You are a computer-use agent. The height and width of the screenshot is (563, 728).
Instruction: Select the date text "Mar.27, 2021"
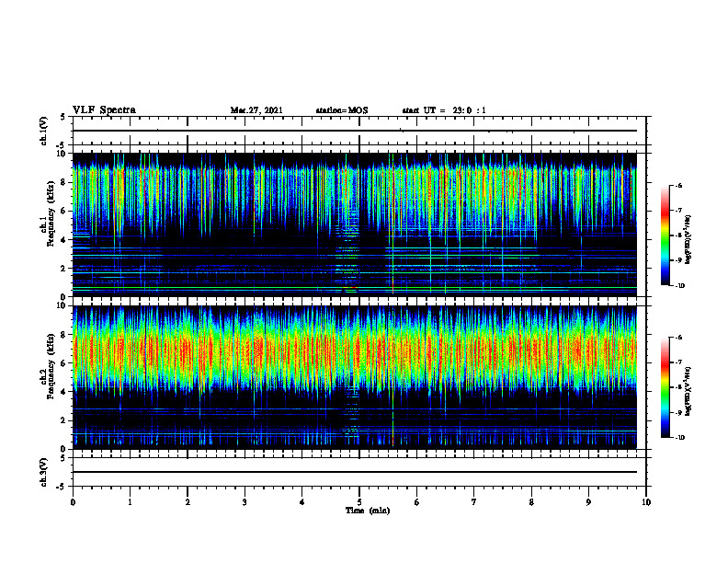(256, 110)
